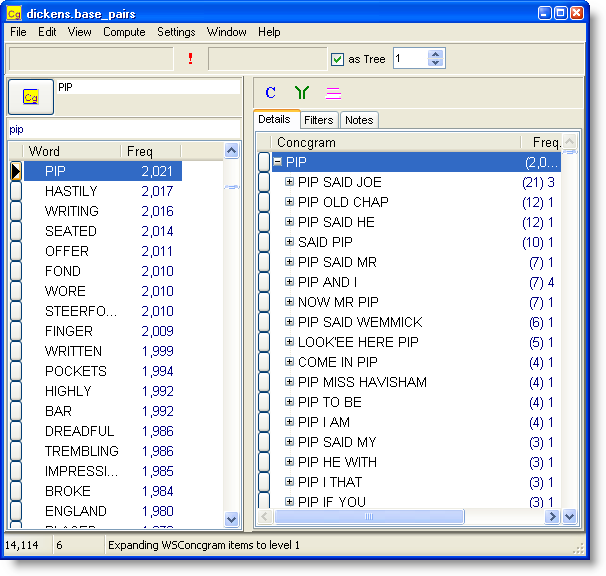
Task: Select the PIP SAID MY concgram row
Action: (x=417, y=442)
